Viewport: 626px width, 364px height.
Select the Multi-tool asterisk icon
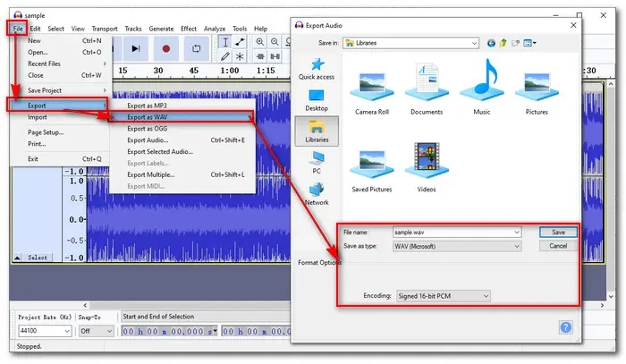click(x=240, y=56)
